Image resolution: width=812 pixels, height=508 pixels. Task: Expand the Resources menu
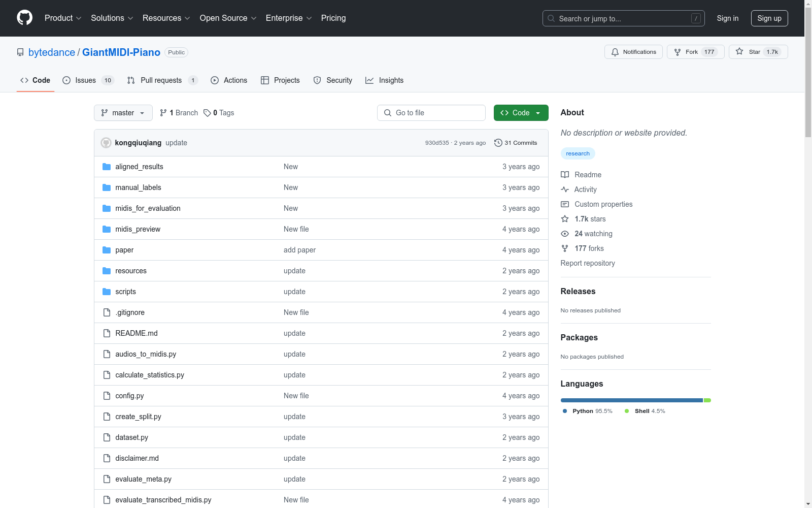pyautogui.click(x=166, y=18)
